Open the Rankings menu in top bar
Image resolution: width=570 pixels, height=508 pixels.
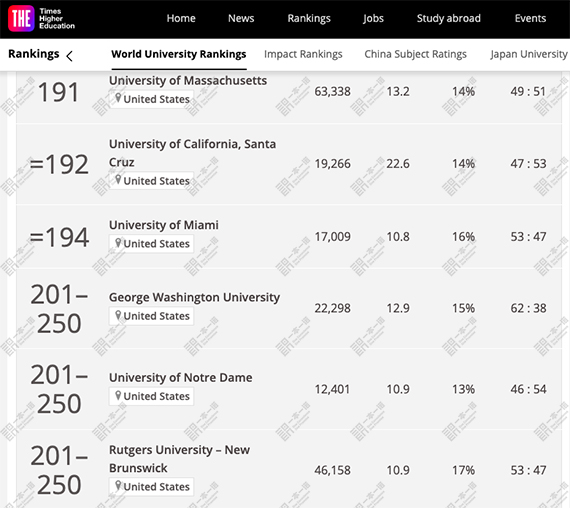309,19
